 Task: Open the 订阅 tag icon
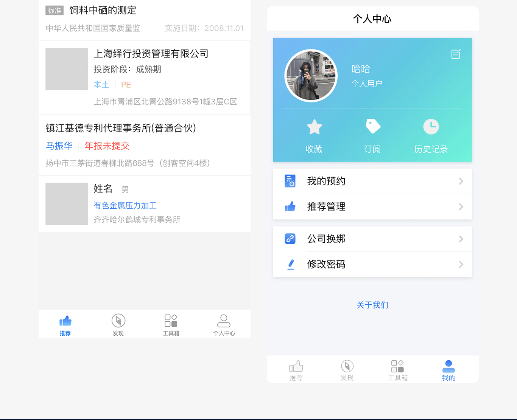pos(373,126)
